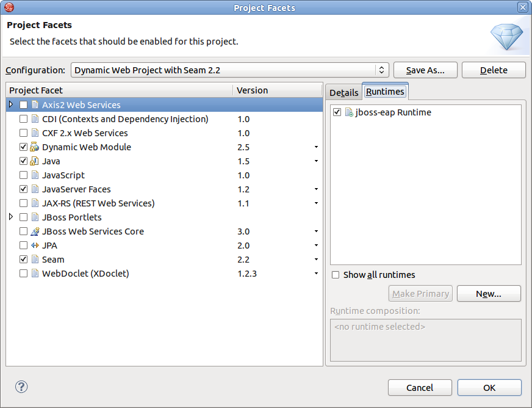Image resolution: width=532 pixels, height=408 pixels.
Task: Click the New runtime button
Action: pyautogui.click(x=489, y=293)
